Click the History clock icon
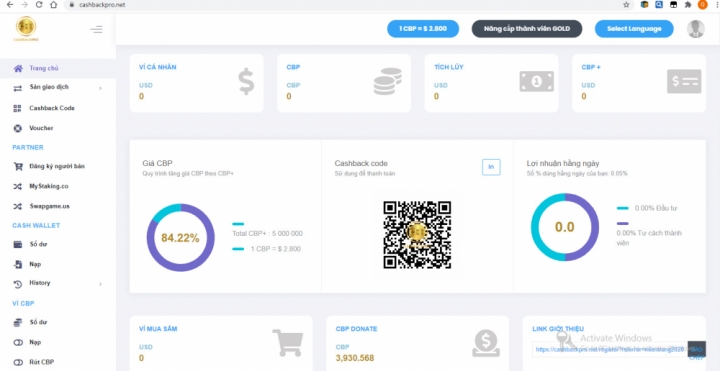Viewport: 720px width, 371px height. click(x=18, y=284)
